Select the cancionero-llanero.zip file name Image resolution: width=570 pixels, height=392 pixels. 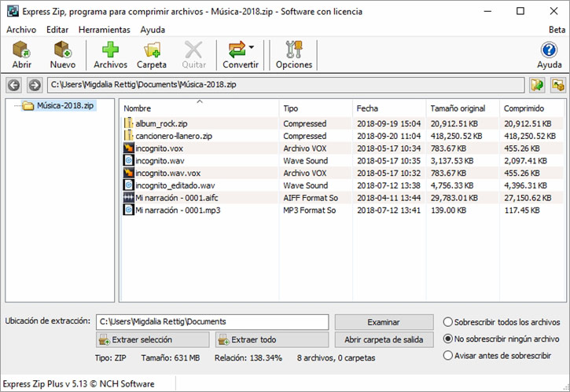(x=174, y=136)
